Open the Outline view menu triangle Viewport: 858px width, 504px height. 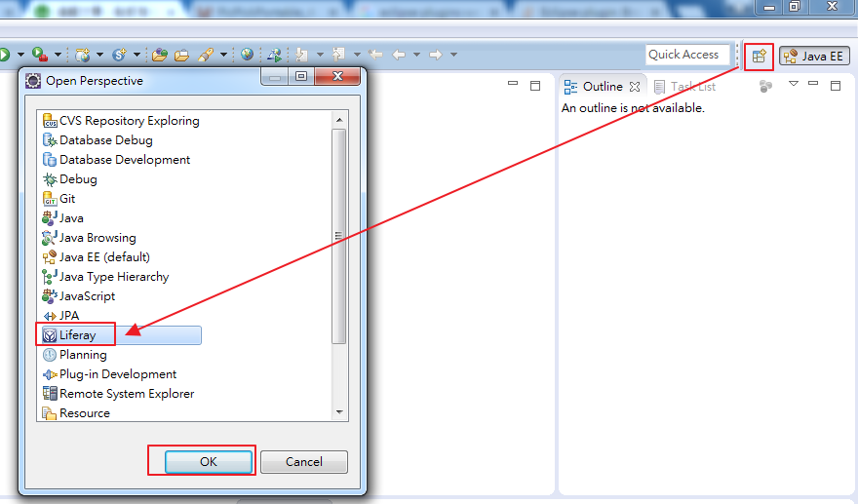pos(794,84)
